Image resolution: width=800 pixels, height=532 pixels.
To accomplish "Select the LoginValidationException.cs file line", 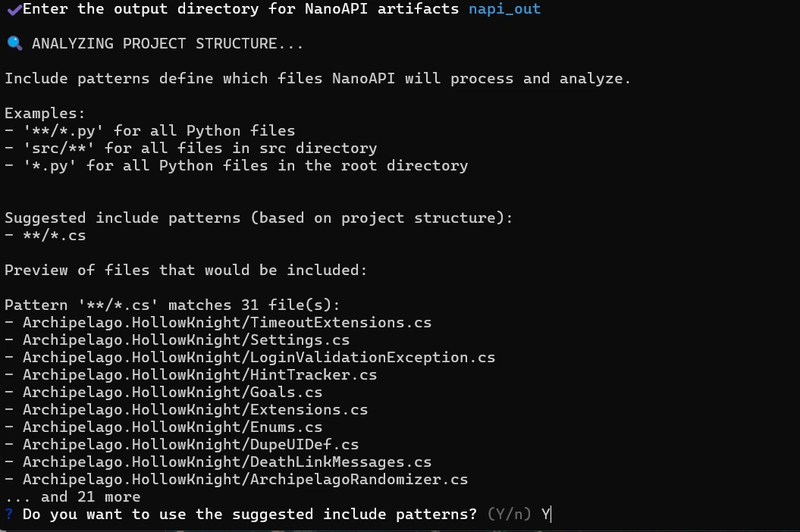I will (250, 358).
